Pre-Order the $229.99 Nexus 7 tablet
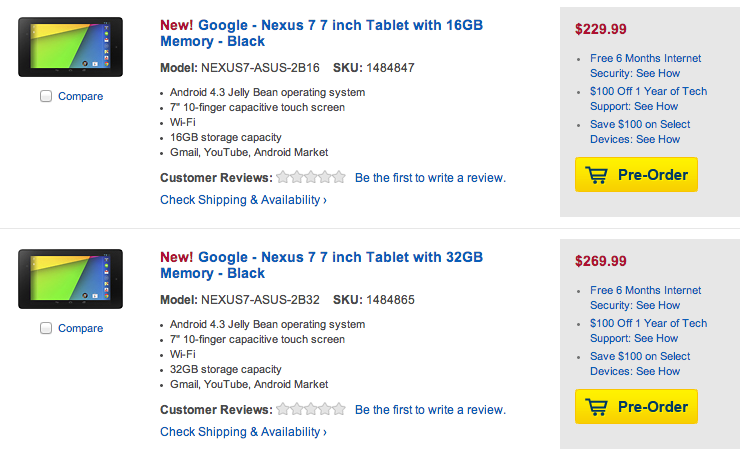This screenshot has height=459, width=744. 636,175
